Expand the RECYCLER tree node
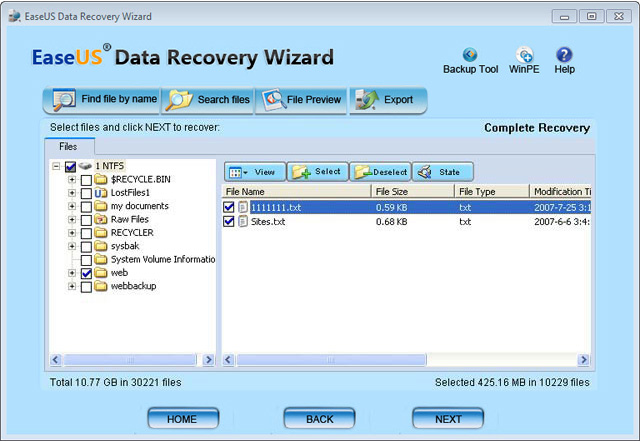This screenshot has width=640, height=442. [72, 233]
